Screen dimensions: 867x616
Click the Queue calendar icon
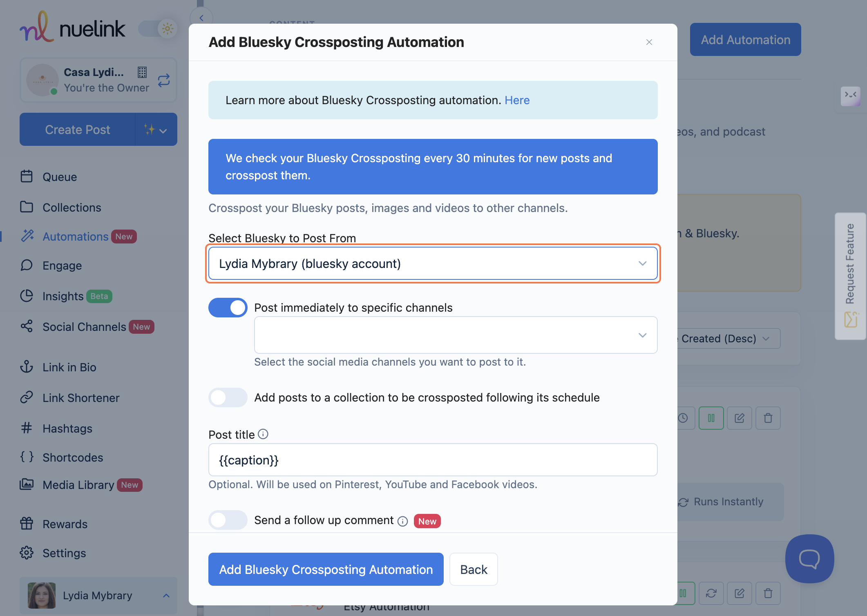click(x=27, y=176)
